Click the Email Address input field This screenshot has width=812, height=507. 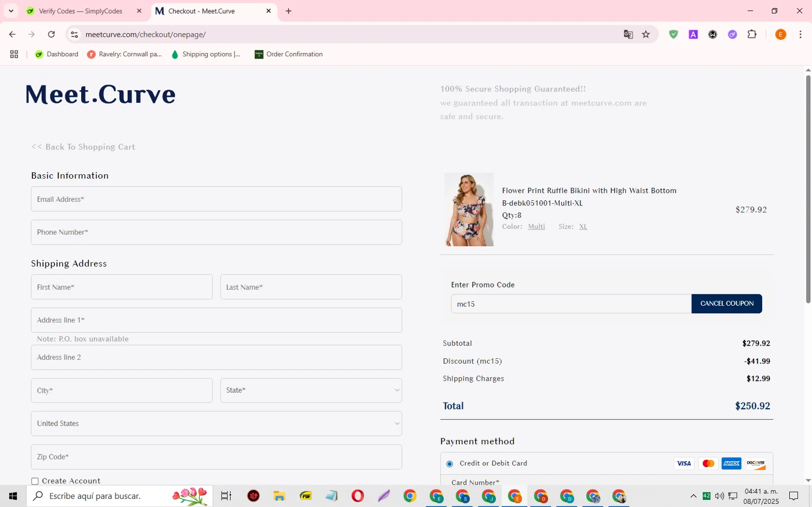point(216,199)
